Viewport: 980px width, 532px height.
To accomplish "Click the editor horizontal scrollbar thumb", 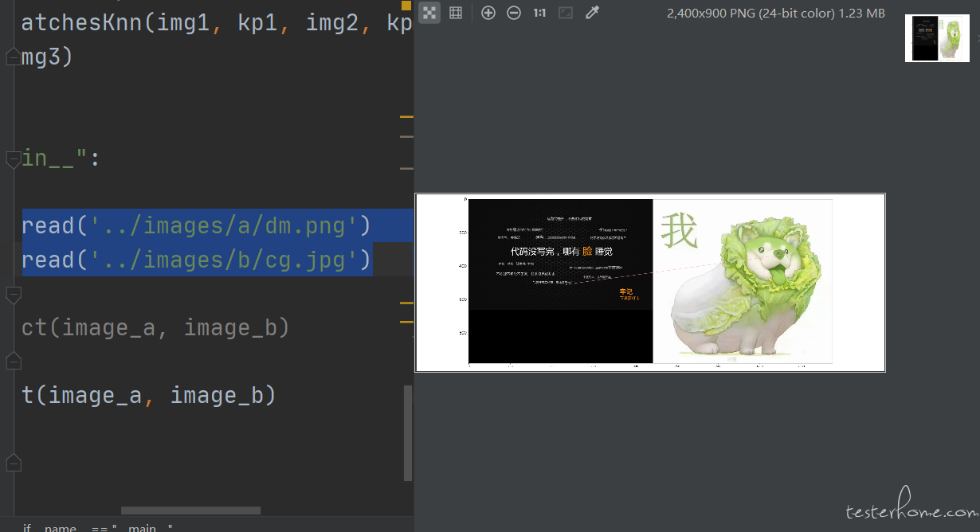I will pos(190,510).
